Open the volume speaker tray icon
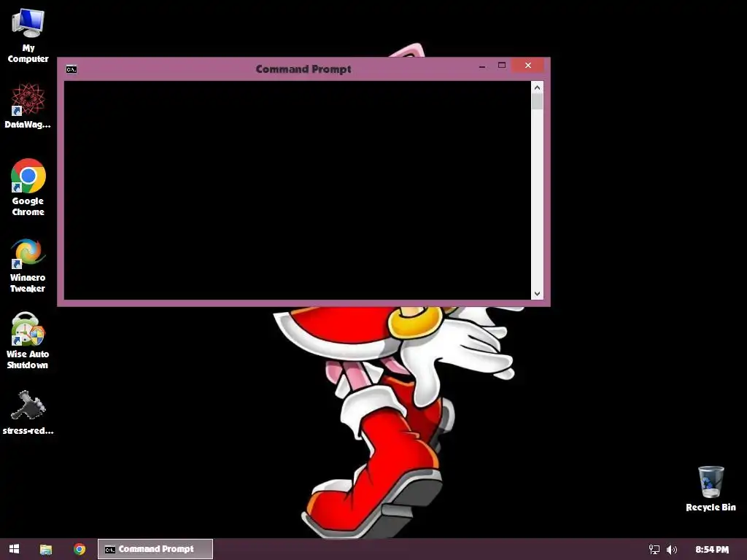747x560 pixels. [672, 550]
